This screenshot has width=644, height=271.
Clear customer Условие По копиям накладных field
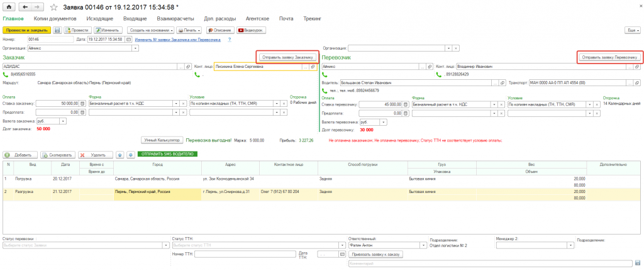[x=284, y=104]
